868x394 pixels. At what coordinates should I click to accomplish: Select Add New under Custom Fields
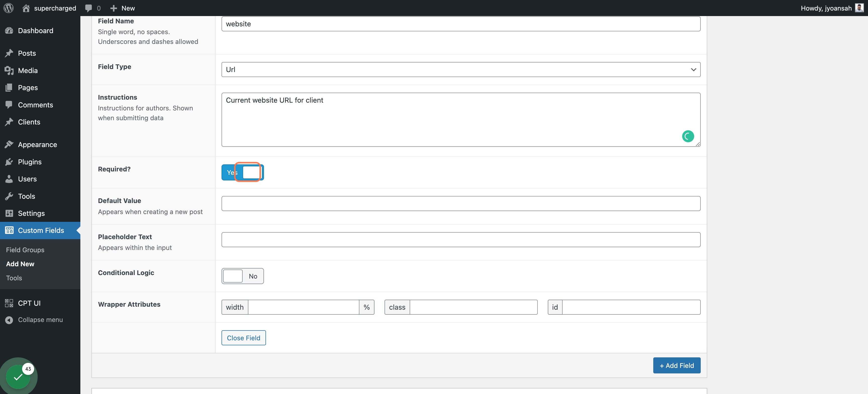pyautogui.click(x=20, y=264)
